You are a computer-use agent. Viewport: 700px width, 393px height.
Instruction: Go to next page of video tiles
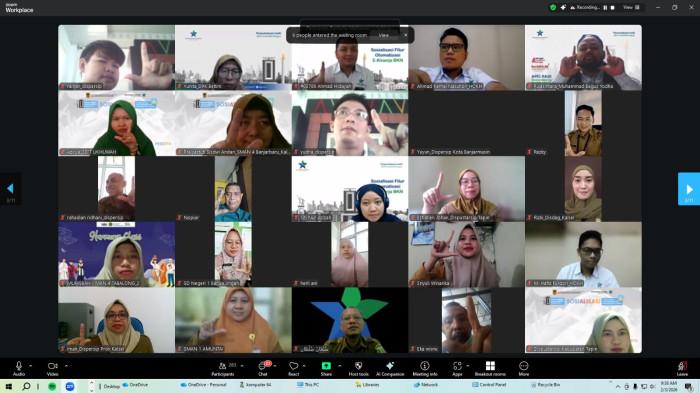[689, 189]
